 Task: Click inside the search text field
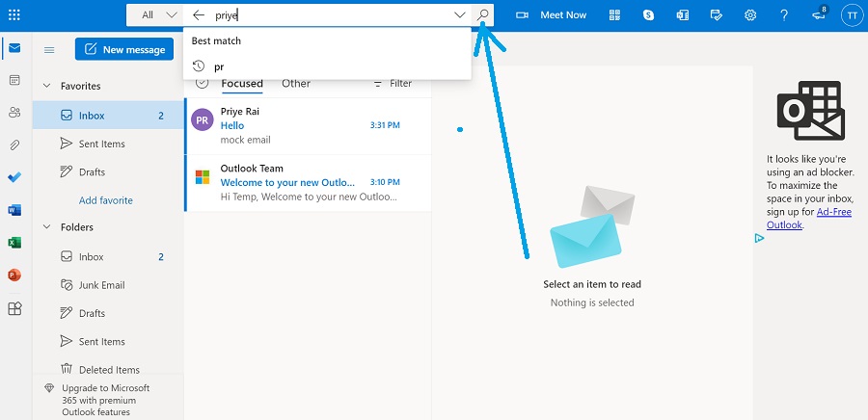tap(332, 14)
